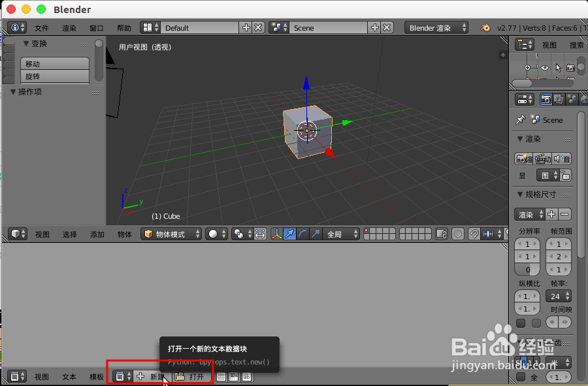Open the Render properties camera tab

(546, 99)
